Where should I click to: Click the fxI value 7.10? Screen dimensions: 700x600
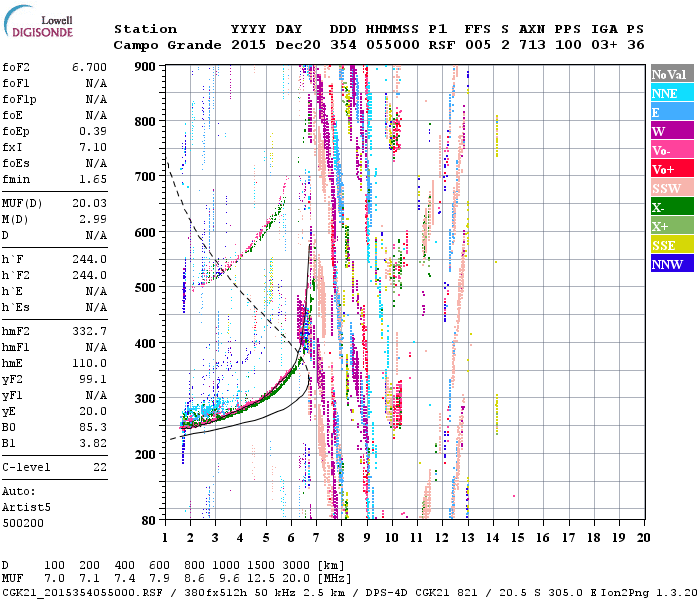coord(93,147)
